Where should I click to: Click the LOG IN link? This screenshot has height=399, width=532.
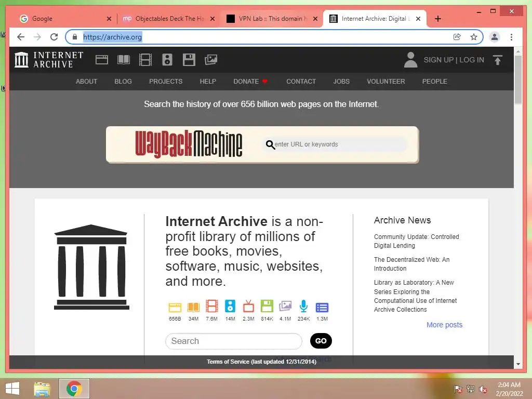pos(472,60)
